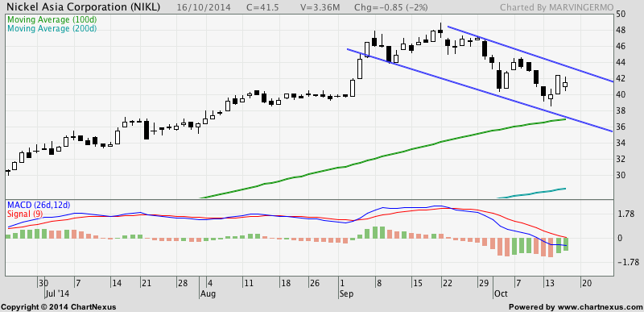This screenshot has width=644, height=312.
Task: Click the date tick labeled 28
Action: coord(184,283)
